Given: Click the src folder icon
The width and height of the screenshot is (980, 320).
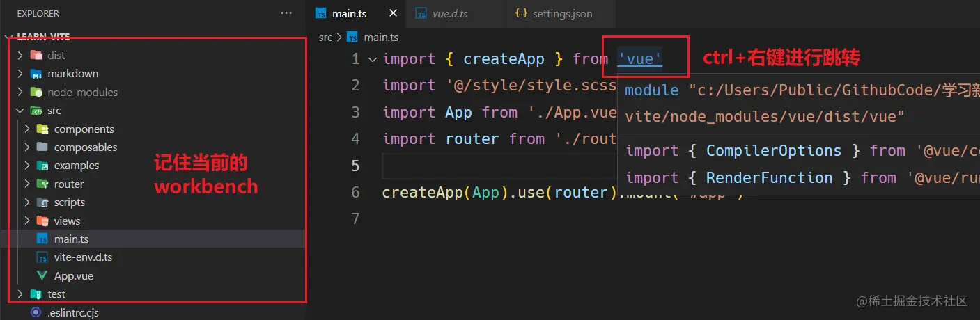Looking at the screenshot, I should click(x=36, y=111).
